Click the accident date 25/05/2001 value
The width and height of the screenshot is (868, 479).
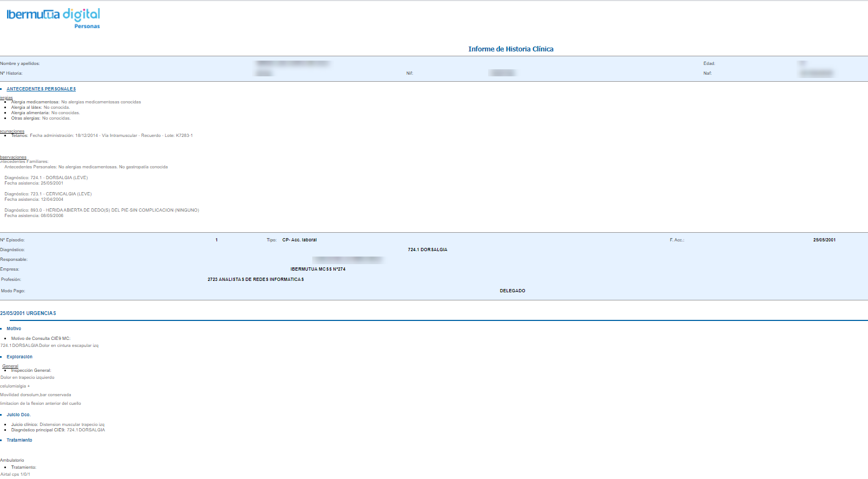pyautogui.click(x=824, y=240)
